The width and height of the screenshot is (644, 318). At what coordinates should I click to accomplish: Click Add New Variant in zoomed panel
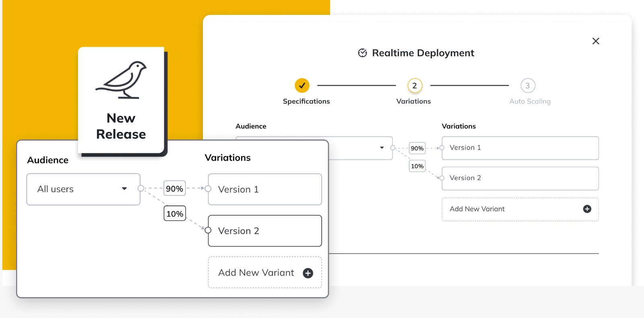(265, 273)
